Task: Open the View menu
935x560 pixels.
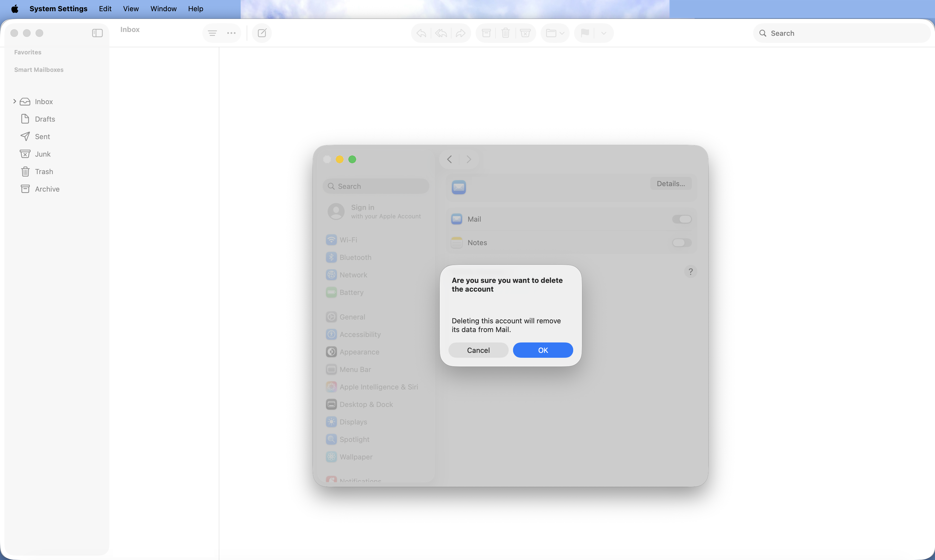Action: click(131, 9)
